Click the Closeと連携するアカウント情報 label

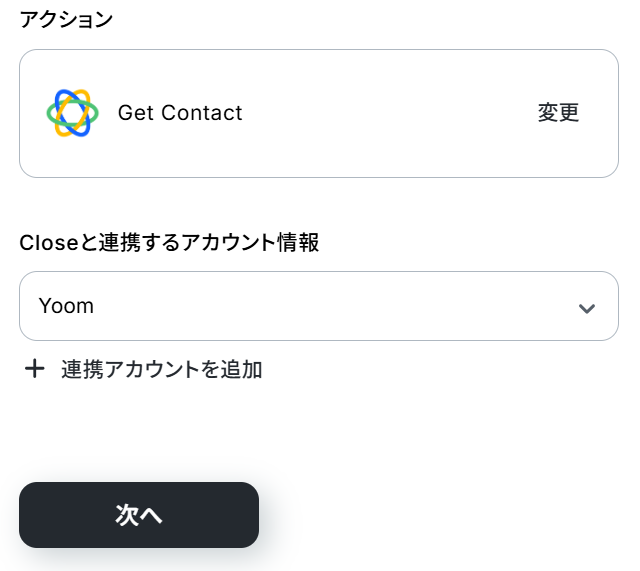(x=169, y=242)
